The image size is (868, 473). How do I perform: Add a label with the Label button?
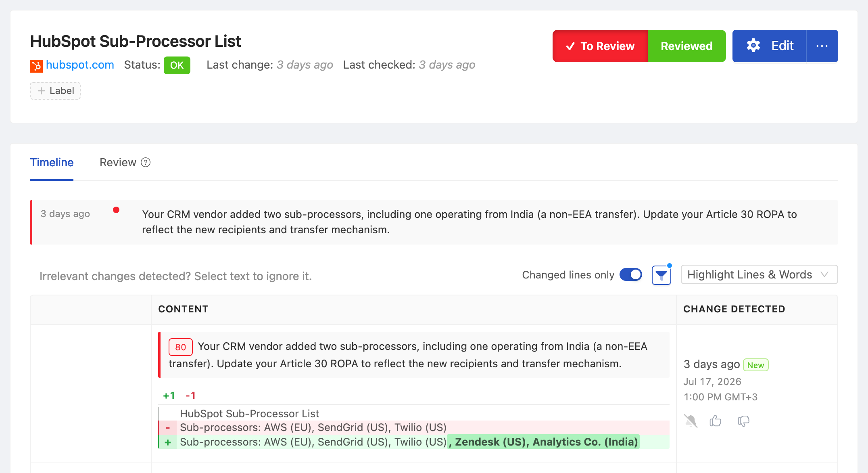(x=55, y=91)
